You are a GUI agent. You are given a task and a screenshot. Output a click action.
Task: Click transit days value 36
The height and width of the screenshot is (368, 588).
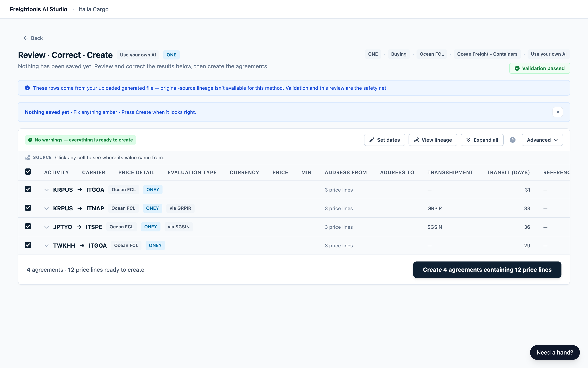click(x=527, y=227)
